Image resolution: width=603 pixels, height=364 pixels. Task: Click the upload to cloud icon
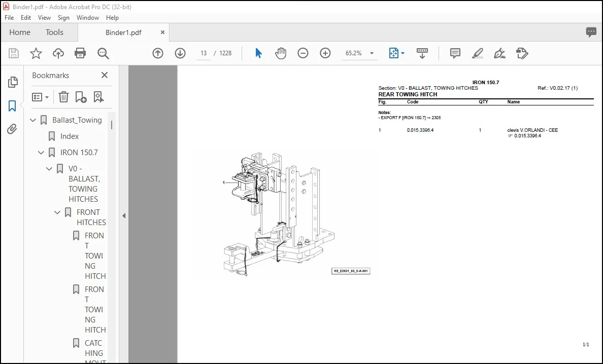(58, 53)
